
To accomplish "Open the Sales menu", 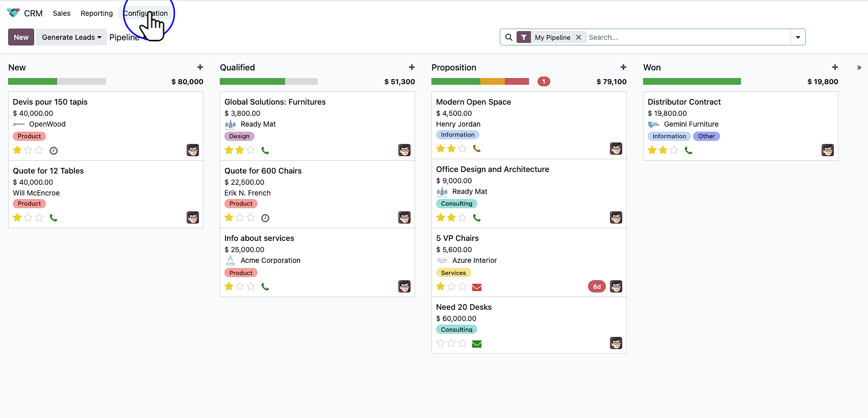I will (62, 13).
